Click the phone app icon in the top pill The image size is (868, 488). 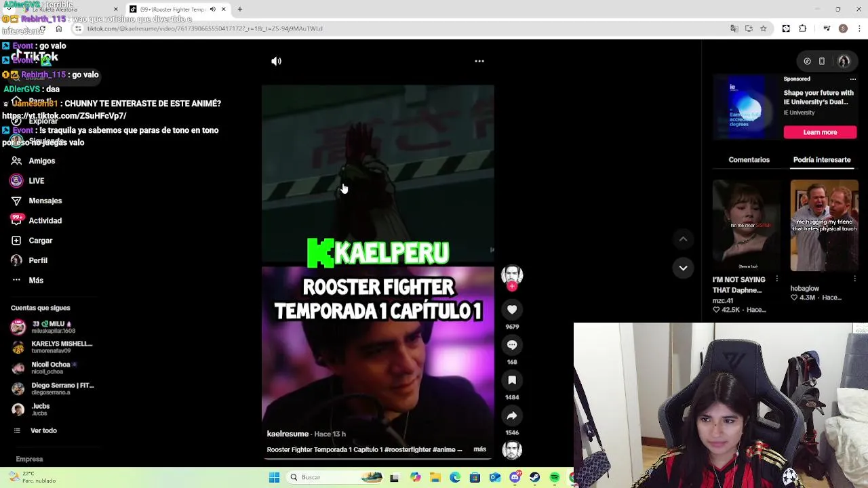point(822,61)
